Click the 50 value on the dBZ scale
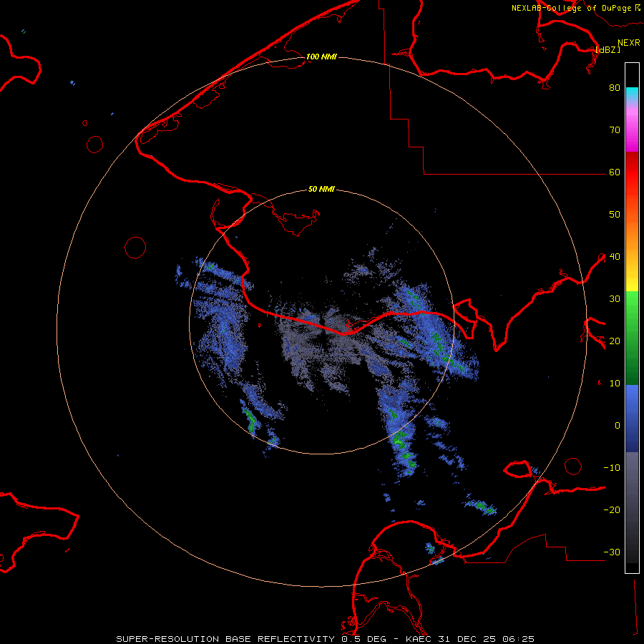Image resolution: width=644 pixels, height=644 pixels. (615, 215)
